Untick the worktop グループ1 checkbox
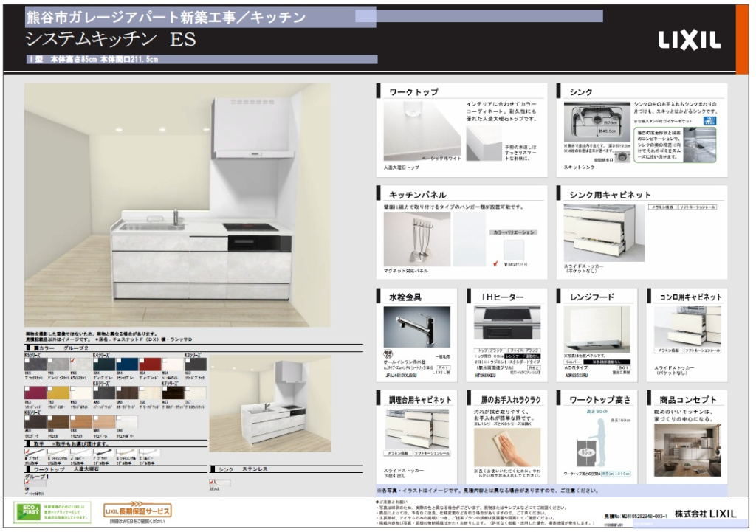Viewport: 756px width, 532px height. (x=27, y=481)
